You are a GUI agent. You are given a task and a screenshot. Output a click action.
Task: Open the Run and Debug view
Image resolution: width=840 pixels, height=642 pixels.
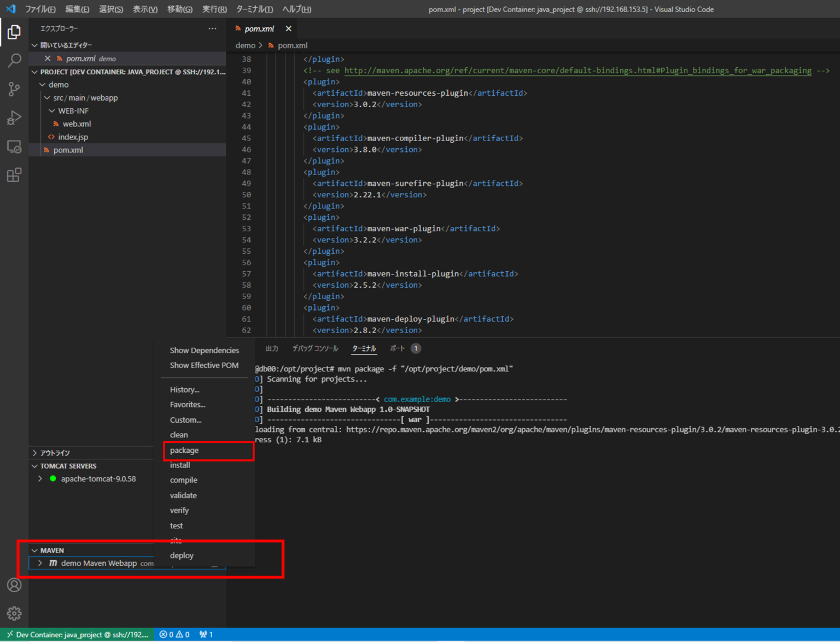[x=14, y=117]
